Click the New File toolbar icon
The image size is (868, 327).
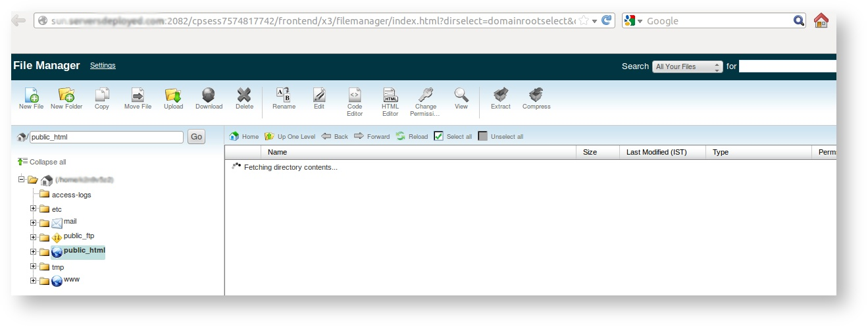click(x=31, y=95)
